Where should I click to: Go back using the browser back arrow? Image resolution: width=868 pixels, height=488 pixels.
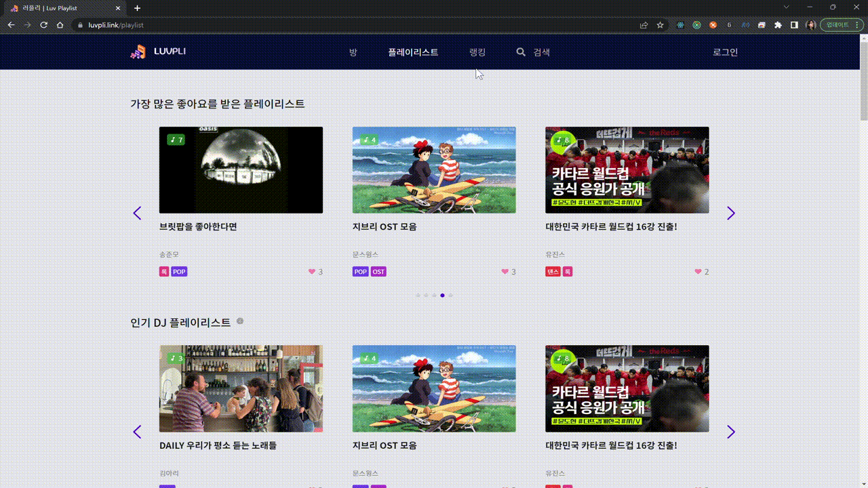pos(11,25)
